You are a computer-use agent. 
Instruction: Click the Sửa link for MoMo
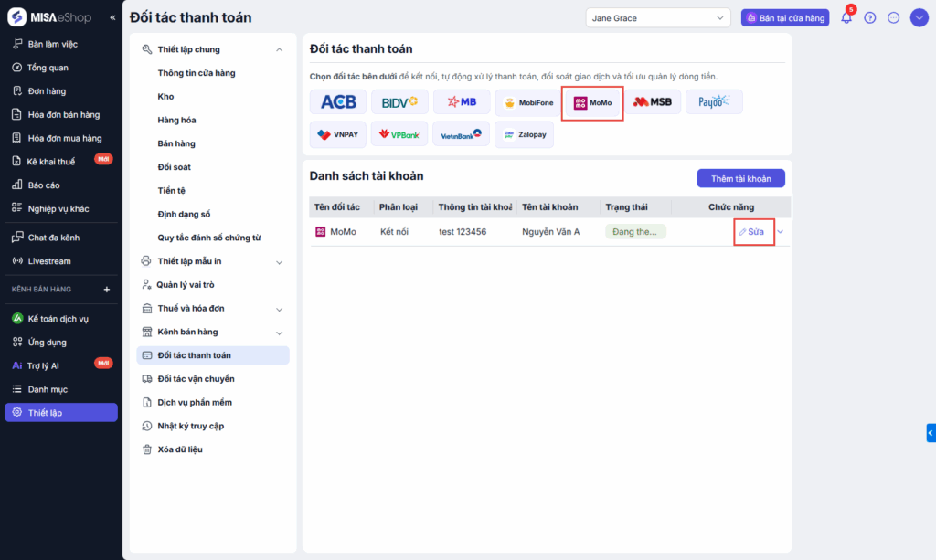pos(751,232)
